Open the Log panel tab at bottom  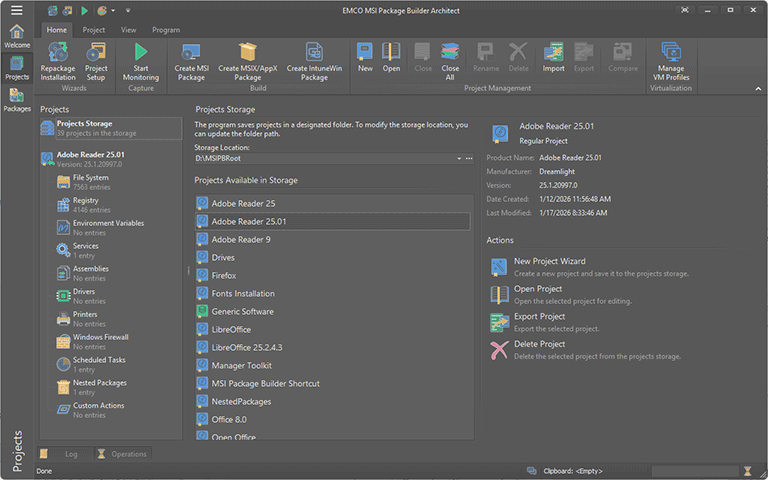[71, 454]
